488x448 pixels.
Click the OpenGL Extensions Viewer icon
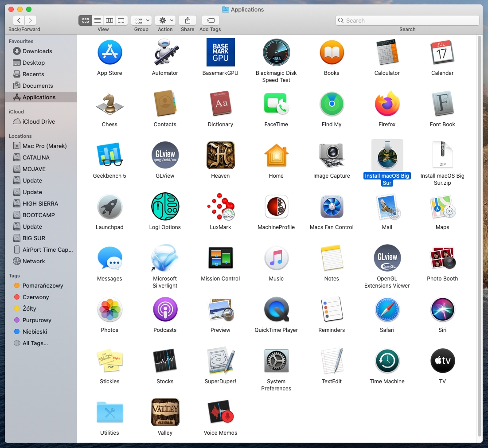[x=387, y=258]
